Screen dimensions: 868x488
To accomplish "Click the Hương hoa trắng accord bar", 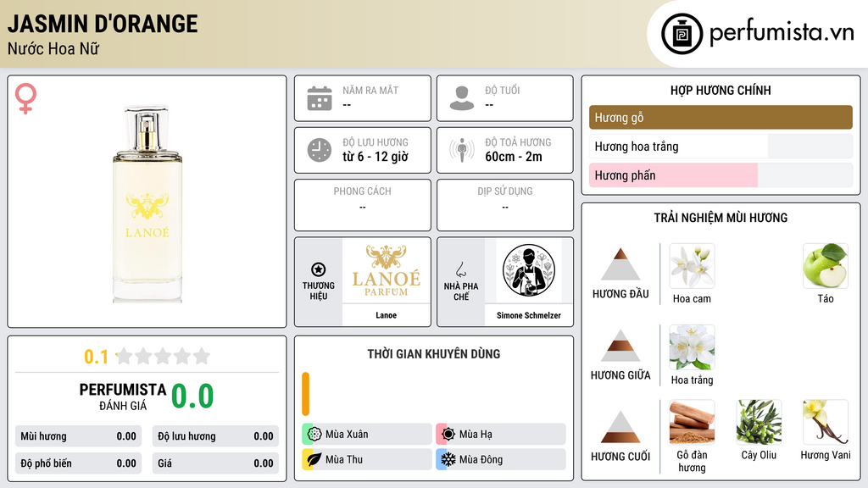I will click(721, 147).
